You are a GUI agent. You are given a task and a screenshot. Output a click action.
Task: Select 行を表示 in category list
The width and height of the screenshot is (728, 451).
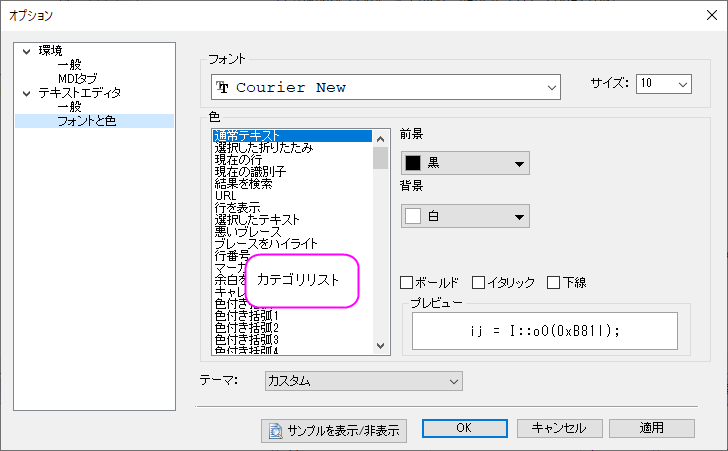292,208
